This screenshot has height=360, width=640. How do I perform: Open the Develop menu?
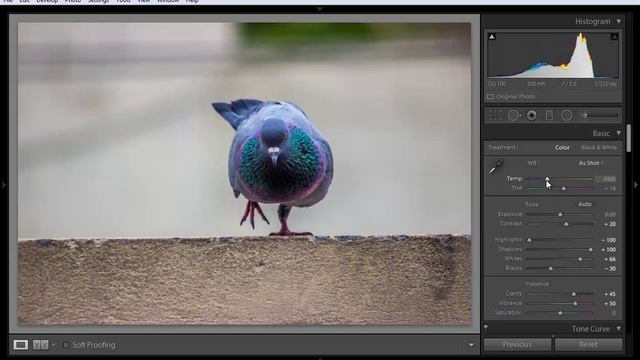[47, 1]
